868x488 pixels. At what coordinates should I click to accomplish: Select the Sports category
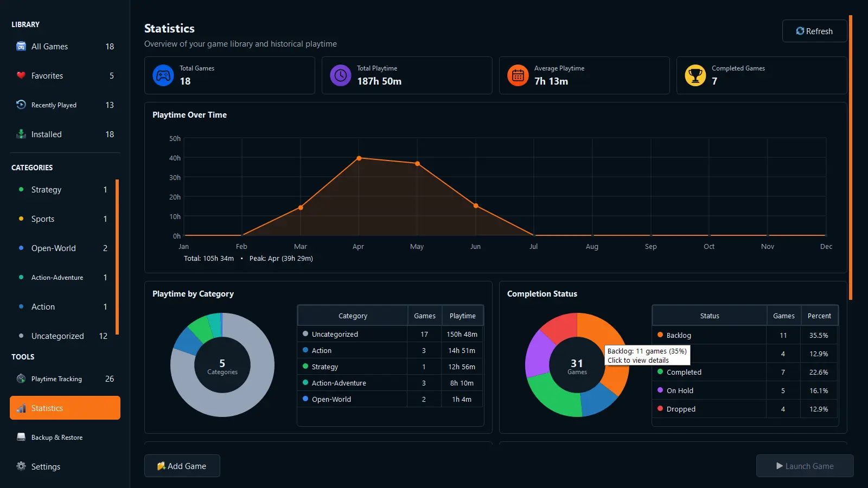pyautogui.click(x=62, y=219)
